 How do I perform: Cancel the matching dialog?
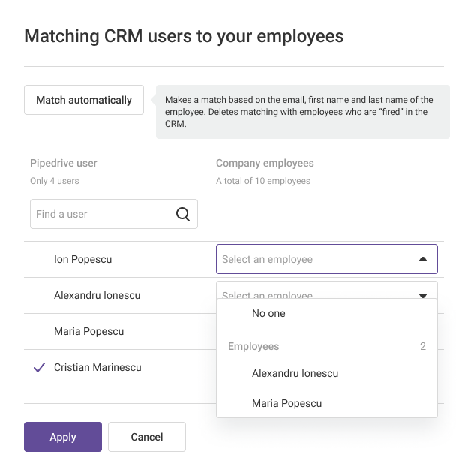(147, 437)
